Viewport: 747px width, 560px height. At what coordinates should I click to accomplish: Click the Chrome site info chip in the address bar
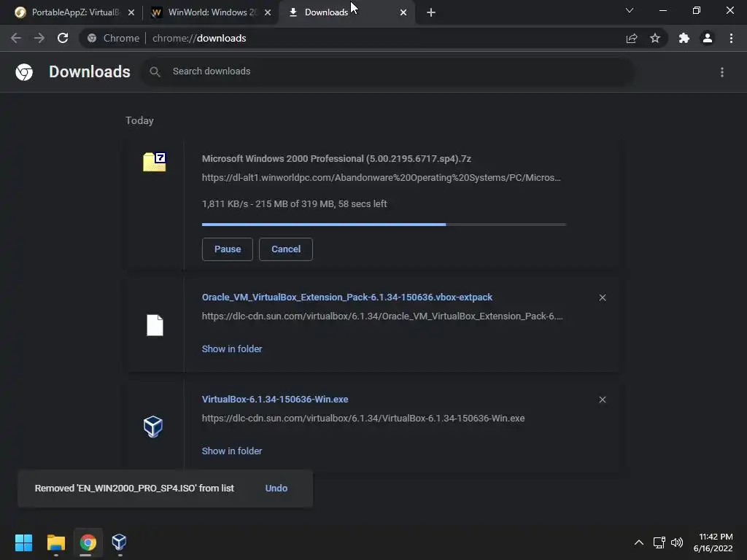113,38
